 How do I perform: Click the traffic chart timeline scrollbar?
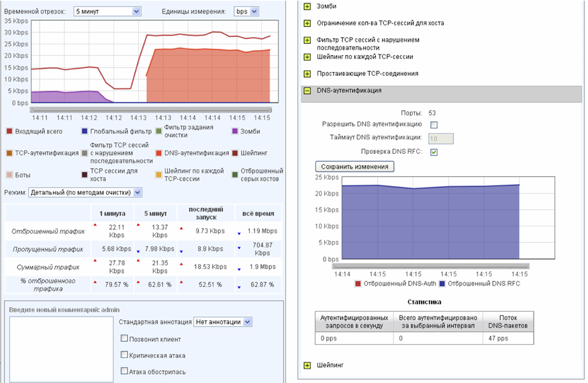click(x=151, y=110)
